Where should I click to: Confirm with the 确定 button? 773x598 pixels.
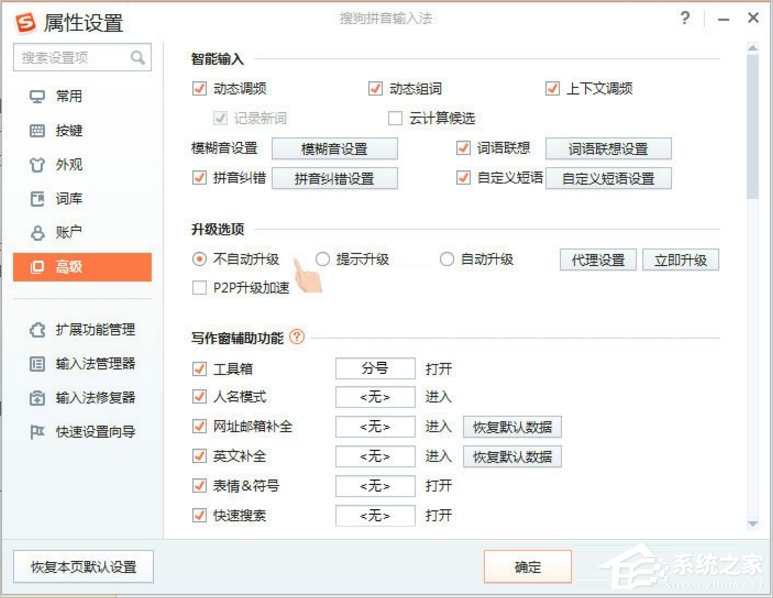(527, 566)
